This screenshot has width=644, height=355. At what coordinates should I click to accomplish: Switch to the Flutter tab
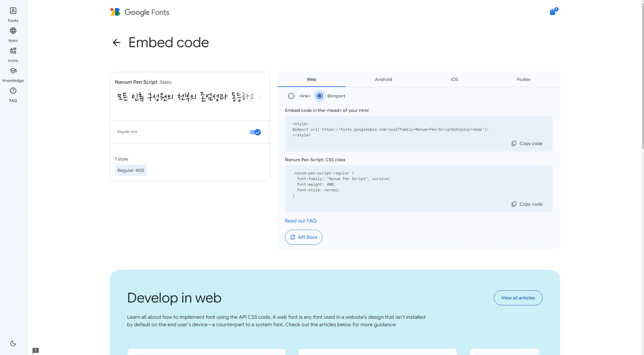523,79
